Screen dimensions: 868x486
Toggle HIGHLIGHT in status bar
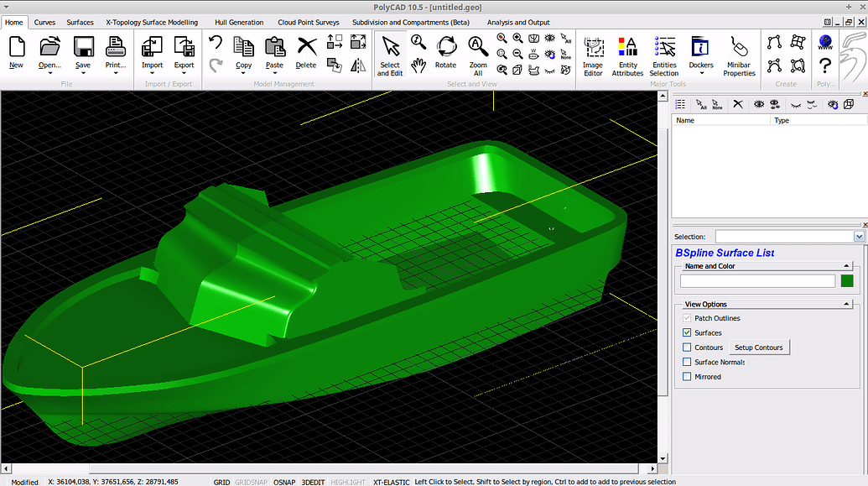pos(348,482)
